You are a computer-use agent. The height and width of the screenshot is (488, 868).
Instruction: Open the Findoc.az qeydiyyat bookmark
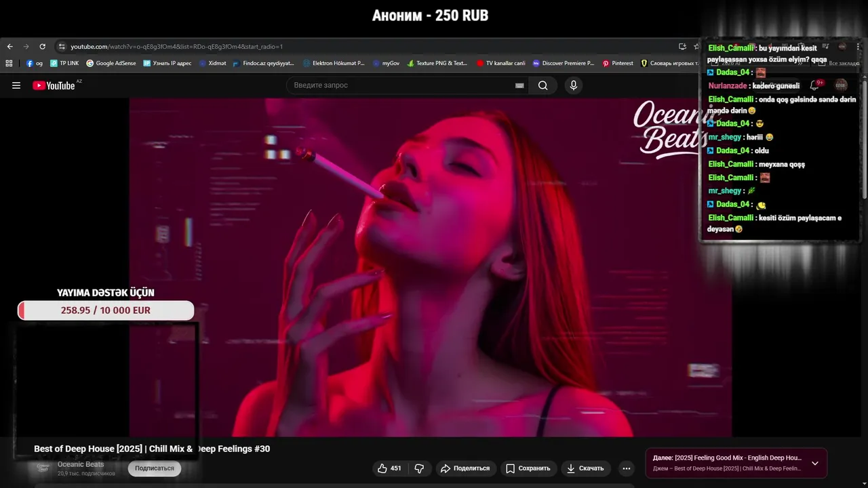click(264, 63)
